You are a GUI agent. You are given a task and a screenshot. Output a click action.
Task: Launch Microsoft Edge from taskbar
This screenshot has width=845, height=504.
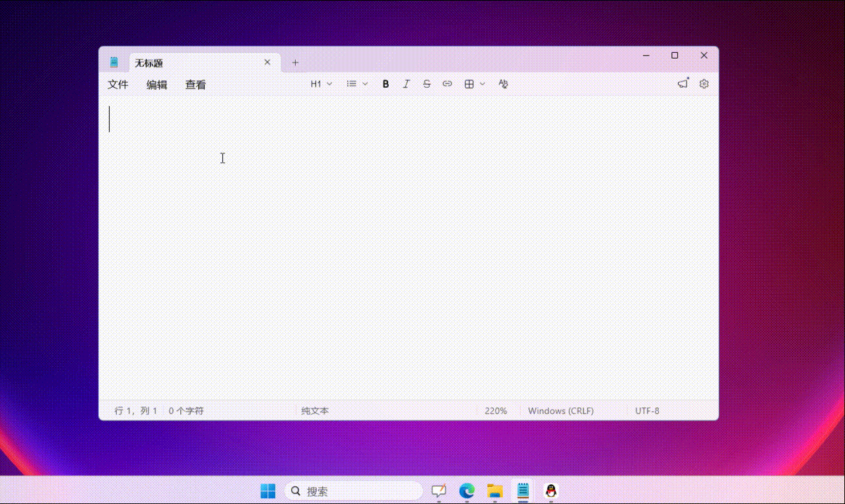pos(467,491)
